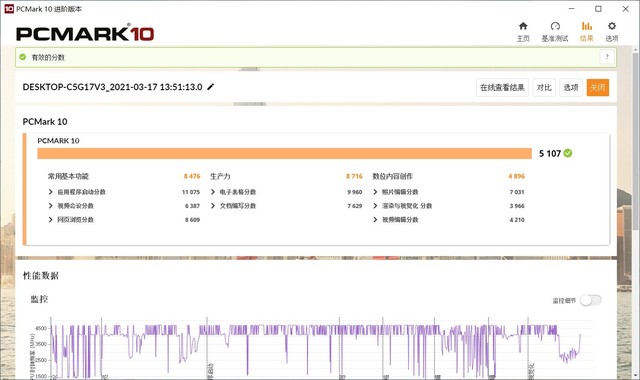640x380 pixels.
Task: Click 在线查看结果 button
Action: click(x=502, y=87)
